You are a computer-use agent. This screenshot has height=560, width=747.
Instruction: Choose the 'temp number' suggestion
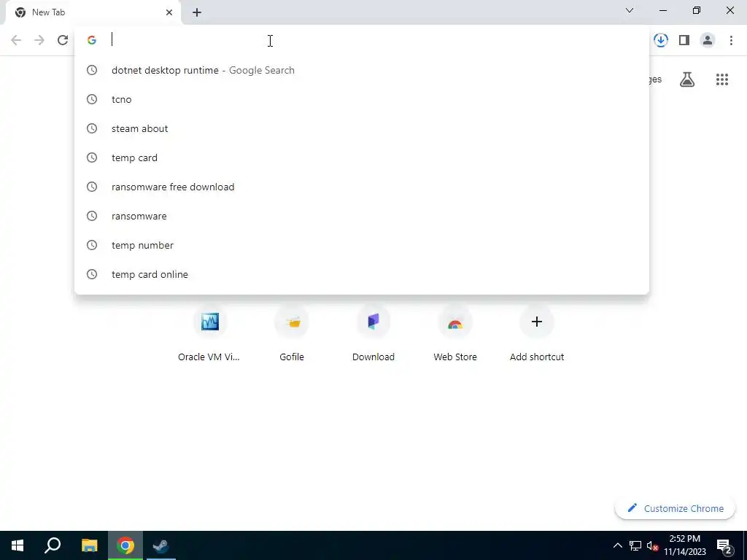(x=362, y=245)
